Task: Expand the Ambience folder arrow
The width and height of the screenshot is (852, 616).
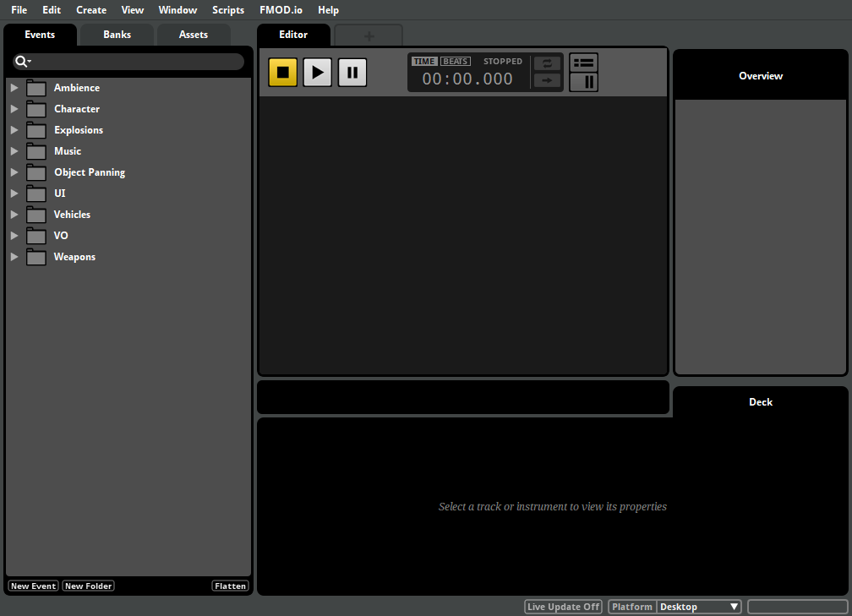Action: [x=14, y=88]
